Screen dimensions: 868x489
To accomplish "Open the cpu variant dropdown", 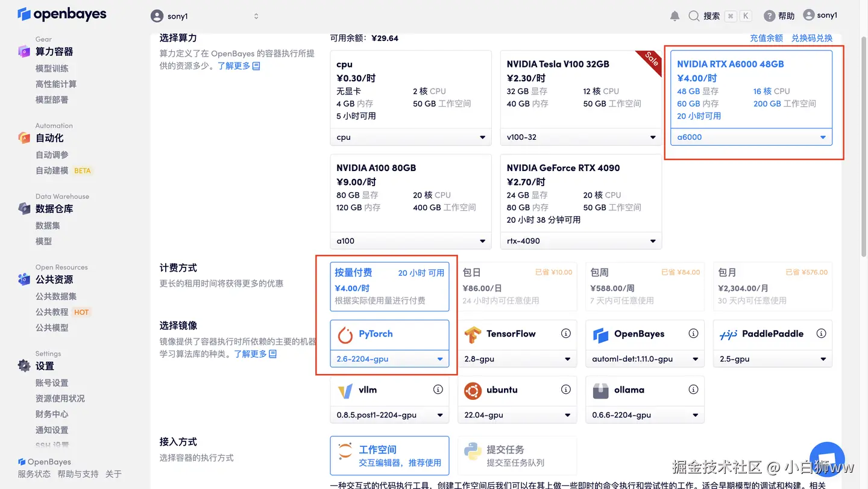I will click(410, 137).
